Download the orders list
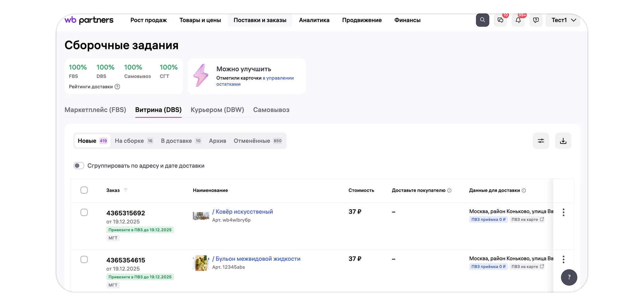This screenshot has height=306, width=644. click(563, 141)
